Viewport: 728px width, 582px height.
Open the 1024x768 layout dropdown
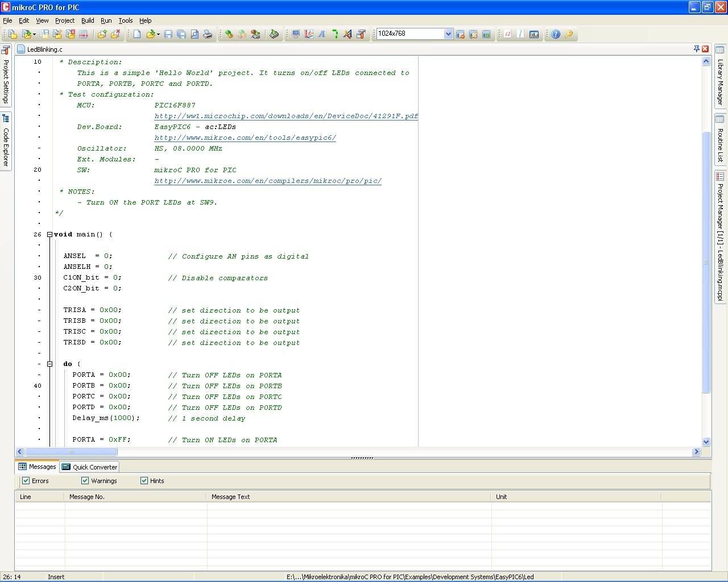448,34
